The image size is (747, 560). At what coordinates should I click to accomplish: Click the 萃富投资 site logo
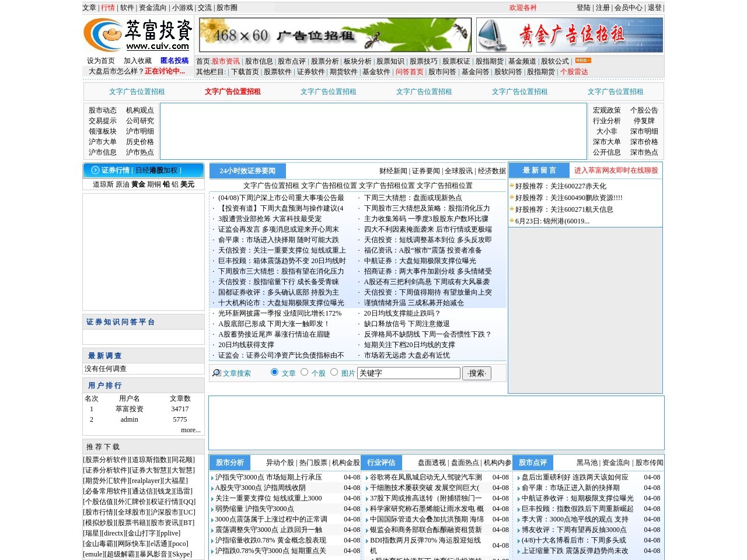tap(138, 35)
